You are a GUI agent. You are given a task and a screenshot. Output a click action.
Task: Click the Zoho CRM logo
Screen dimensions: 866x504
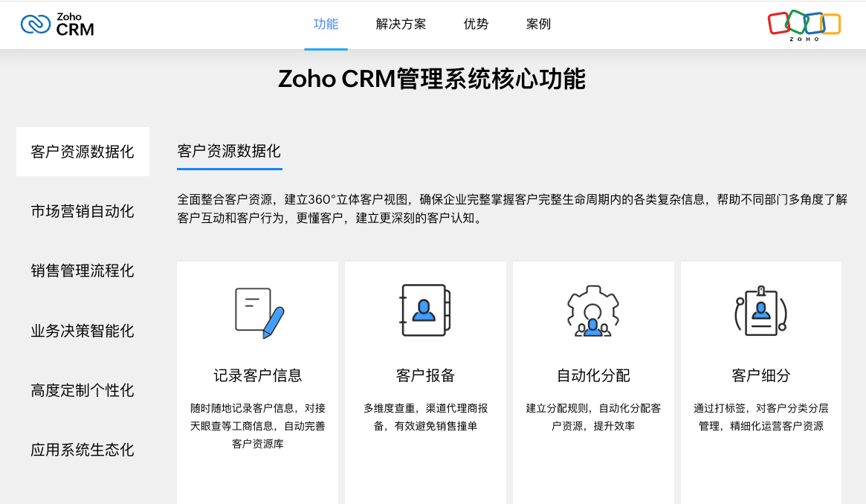pyautogui.click(x=58, y=24)
